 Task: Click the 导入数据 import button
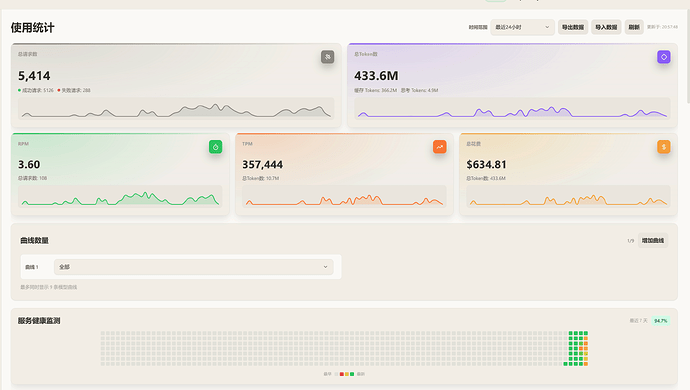tap(606, 27)
